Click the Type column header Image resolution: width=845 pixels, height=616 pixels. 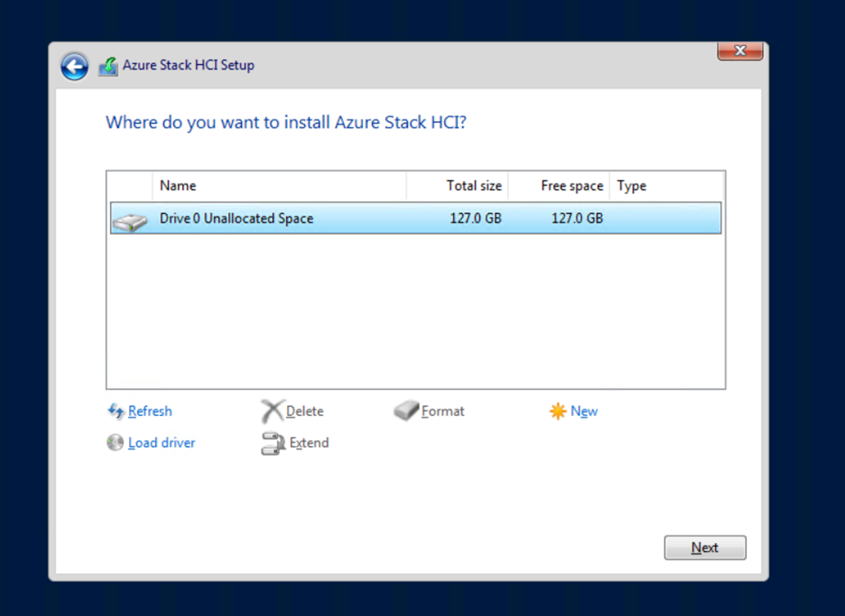coord(666,185)
